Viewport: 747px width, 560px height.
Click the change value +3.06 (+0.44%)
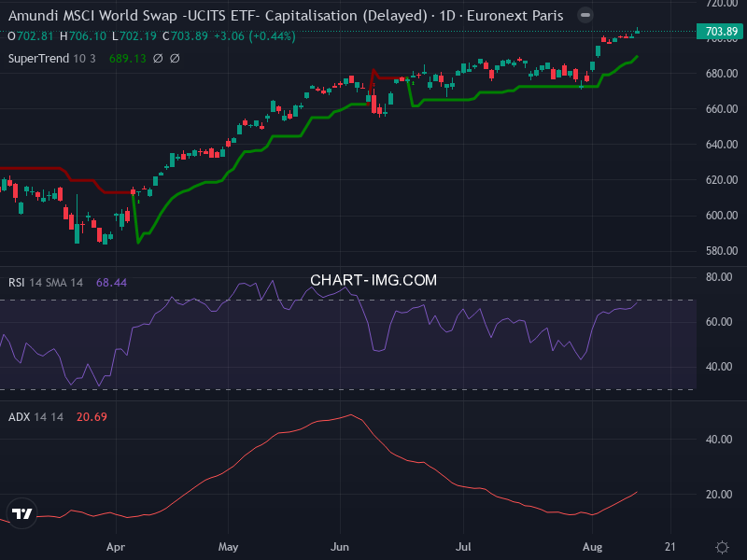coord(255,36)
